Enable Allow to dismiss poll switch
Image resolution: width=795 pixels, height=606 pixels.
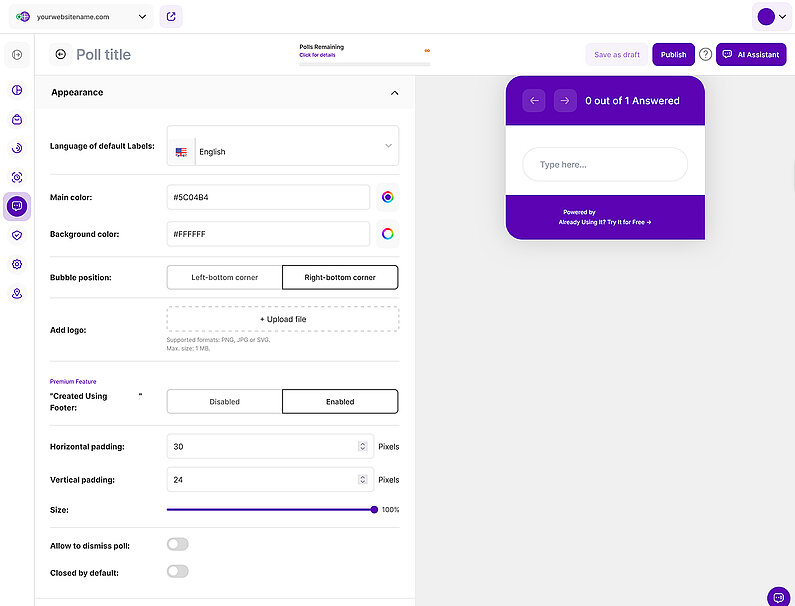177,544
